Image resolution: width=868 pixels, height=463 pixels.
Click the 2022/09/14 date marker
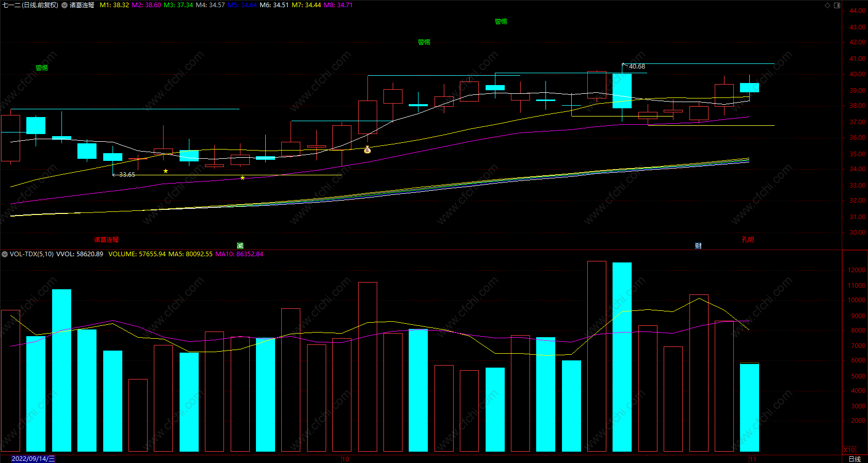pos(33,459)
